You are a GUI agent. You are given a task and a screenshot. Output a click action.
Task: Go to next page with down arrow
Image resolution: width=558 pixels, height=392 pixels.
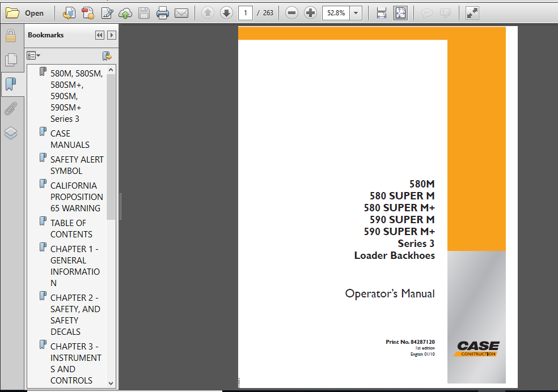(x=226, y=13)
